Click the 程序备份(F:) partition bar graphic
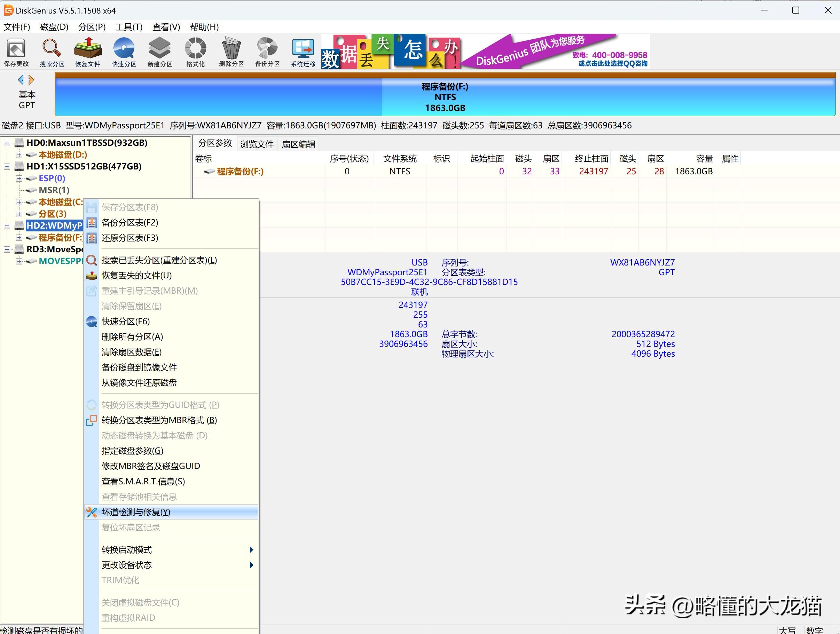Viewport: 840px width, 634px height. click(x=445, y=94)
